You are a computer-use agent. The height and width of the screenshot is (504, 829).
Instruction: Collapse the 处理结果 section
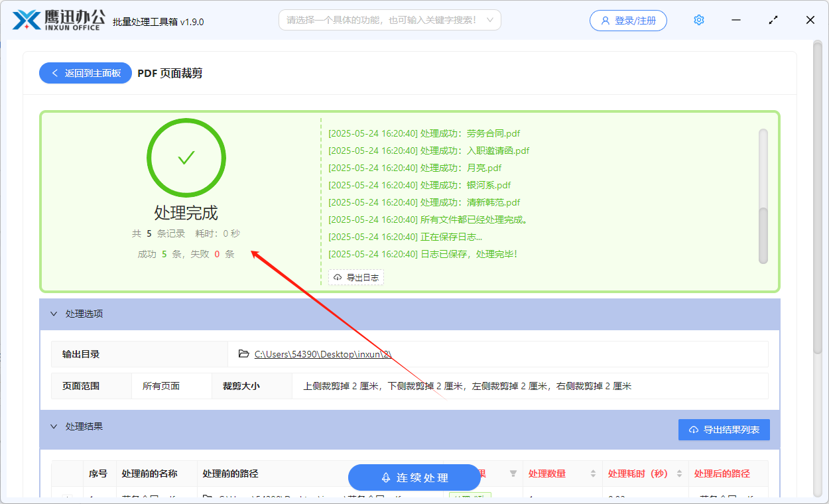tap(54, 426)
